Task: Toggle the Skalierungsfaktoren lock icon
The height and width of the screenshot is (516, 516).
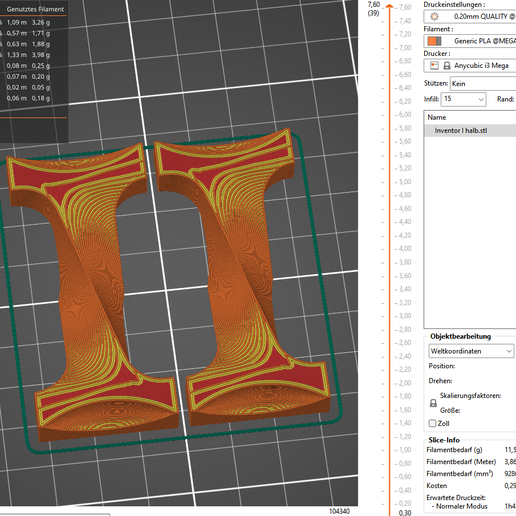Action: tap(433, 403)
